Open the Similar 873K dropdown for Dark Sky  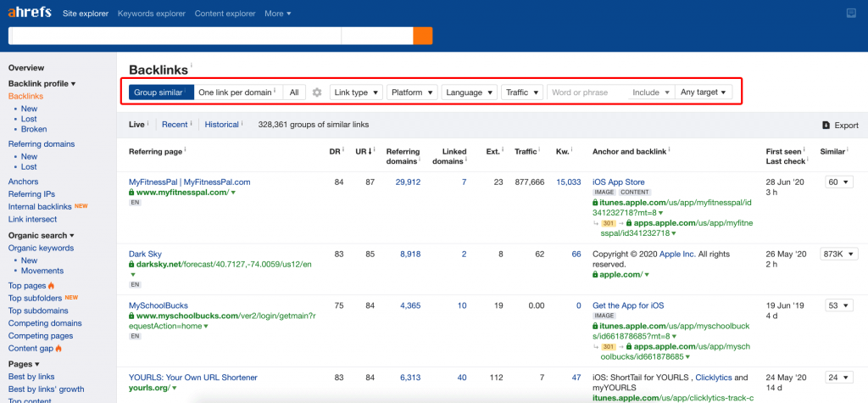838,254
